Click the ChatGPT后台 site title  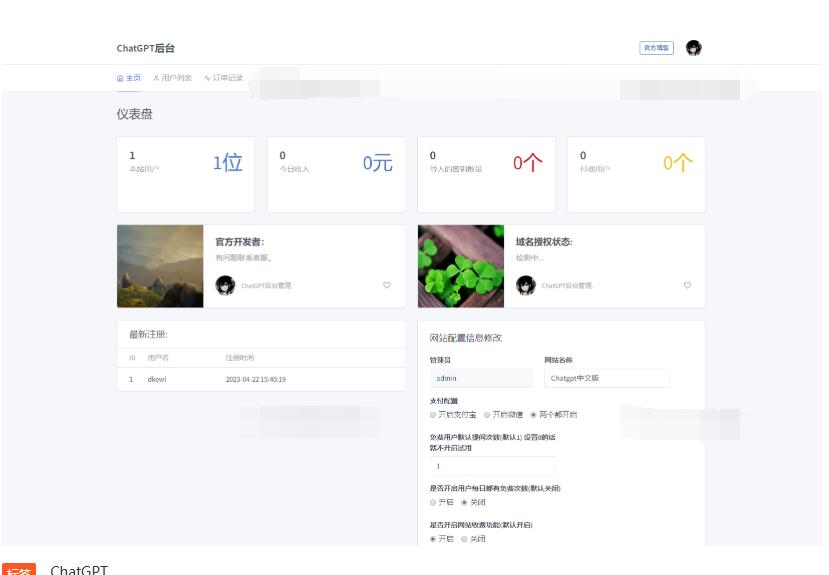[x=145, y=48]
